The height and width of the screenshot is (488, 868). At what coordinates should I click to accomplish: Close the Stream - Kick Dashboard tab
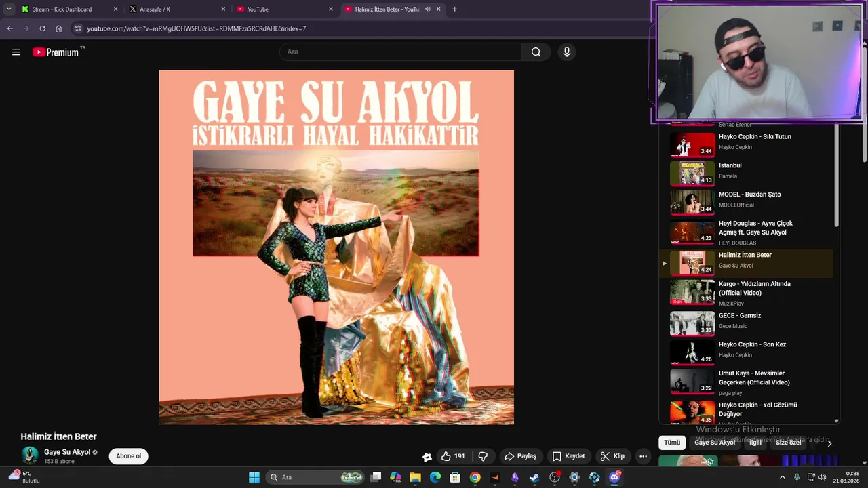pyautogui.click(x=115, y=9)
